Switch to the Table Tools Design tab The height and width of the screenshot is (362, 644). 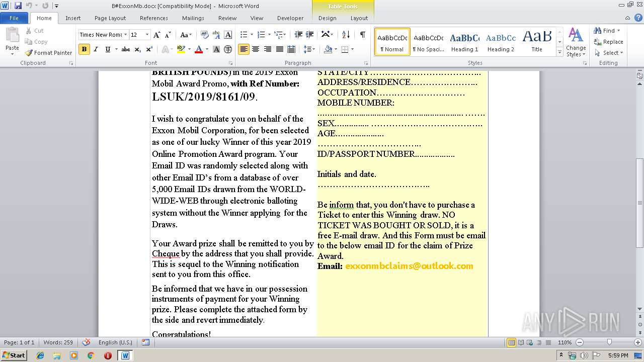pos(328,18)
